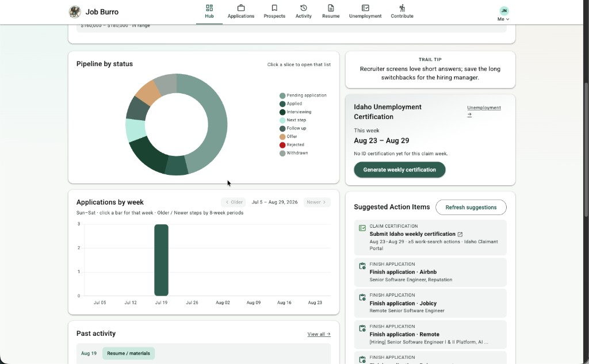Click the Activity history clock icon
The image size is (589, 364).
(x=304, y=8)
